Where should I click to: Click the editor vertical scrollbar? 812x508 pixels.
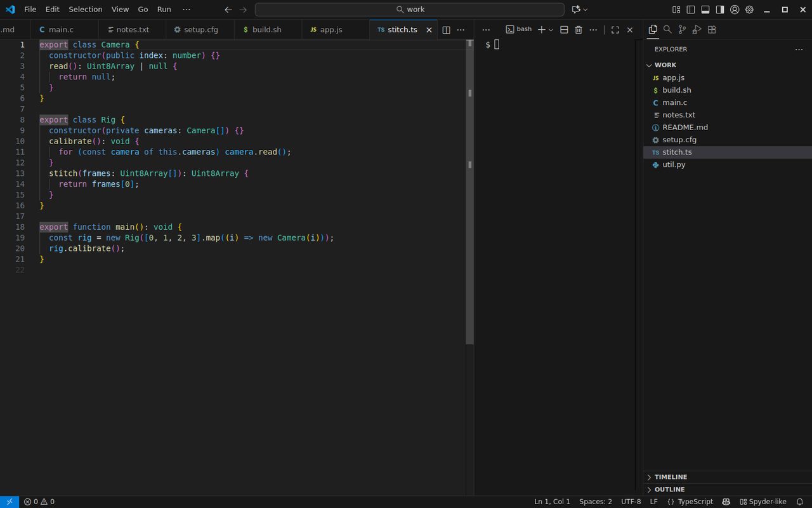click(x=470, y=192)
